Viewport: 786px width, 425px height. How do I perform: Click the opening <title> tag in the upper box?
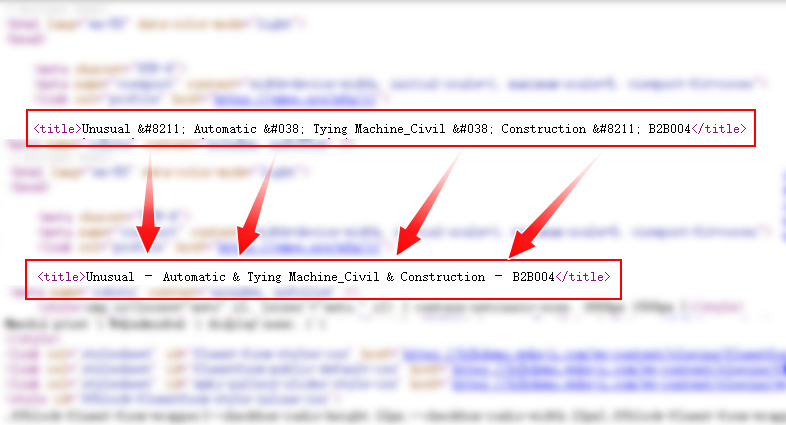(x=57, y=129)
